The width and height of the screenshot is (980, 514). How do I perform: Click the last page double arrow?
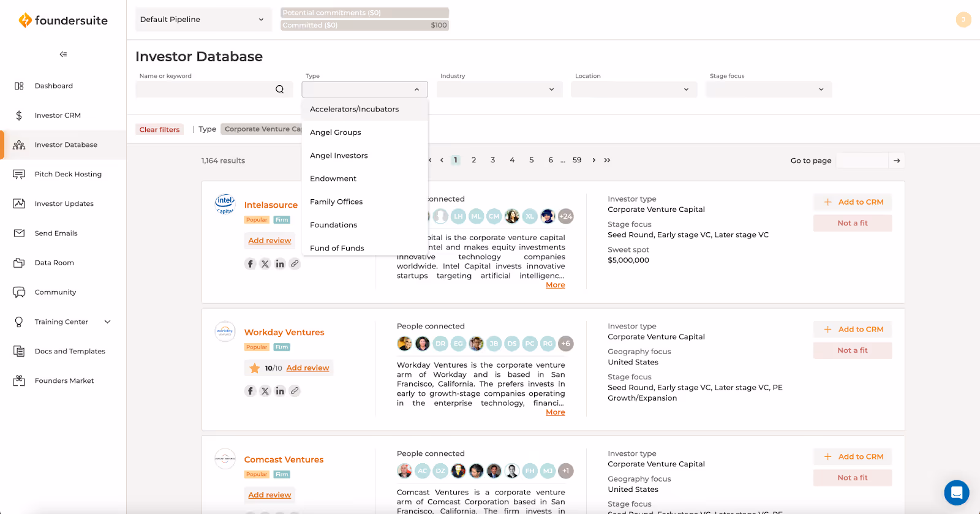(607, 160)
